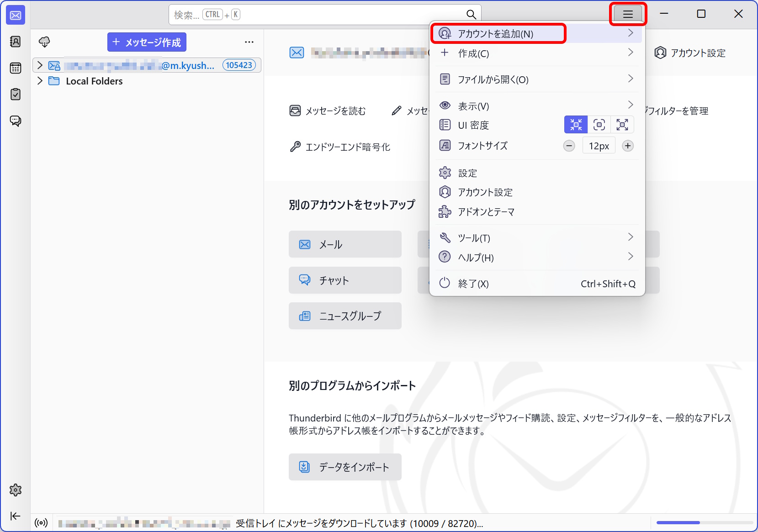
Task: Open the Add Account (アカウントを追加) submenu
Action: (x=537, y=34)
